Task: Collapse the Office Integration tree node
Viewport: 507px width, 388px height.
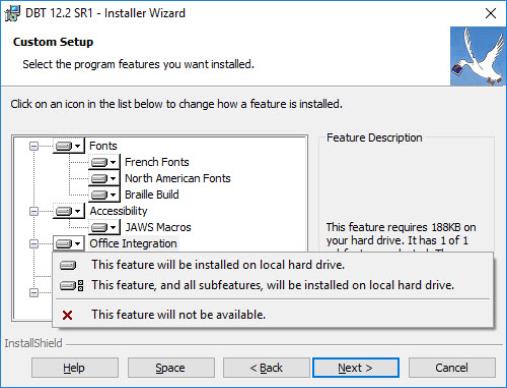Action: [34, 244]
